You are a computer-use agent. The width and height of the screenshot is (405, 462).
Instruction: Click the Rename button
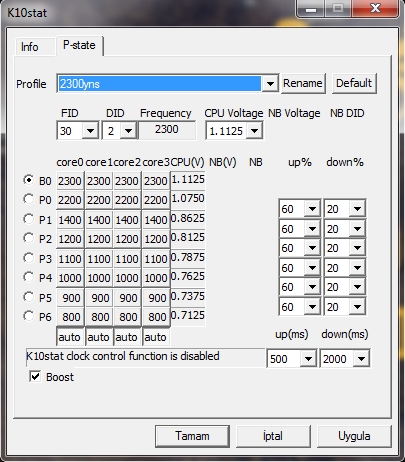click(x=303, y=83)
